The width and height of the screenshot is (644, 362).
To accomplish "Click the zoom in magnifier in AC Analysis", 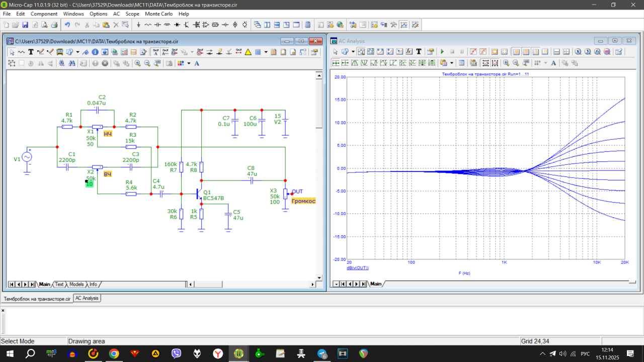I will point(506,63).
